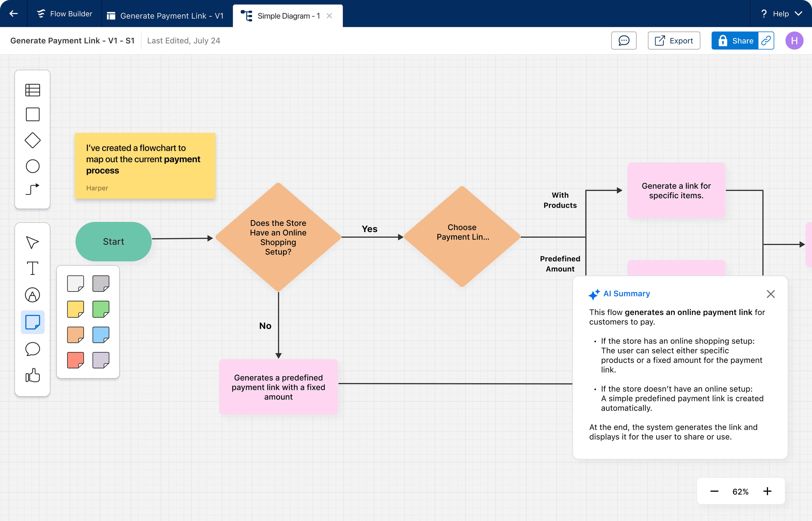
Task: Click the Export button
Action: pyautogui.click(x=674, y=41)
